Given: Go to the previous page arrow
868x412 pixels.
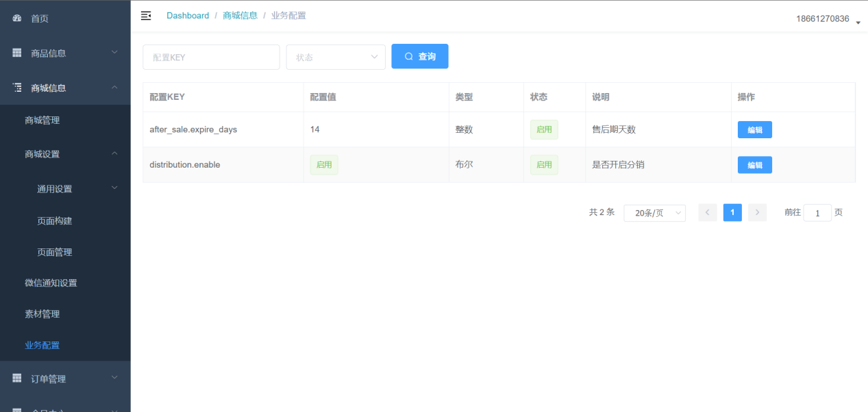Looking at the screenshot, I should coord(708,213).
